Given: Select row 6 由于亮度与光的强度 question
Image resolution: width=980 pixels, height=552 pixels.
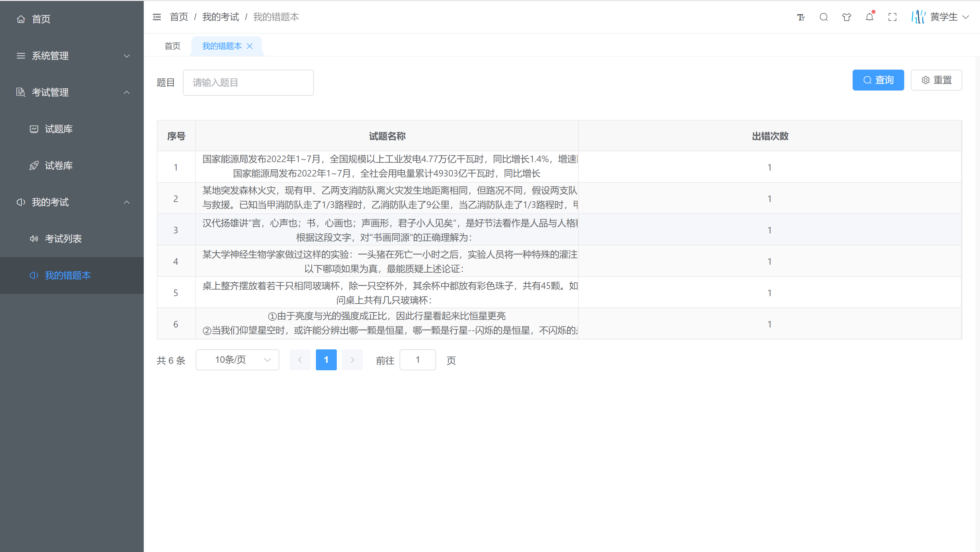Looking at the screenshot, I should 387,324.
